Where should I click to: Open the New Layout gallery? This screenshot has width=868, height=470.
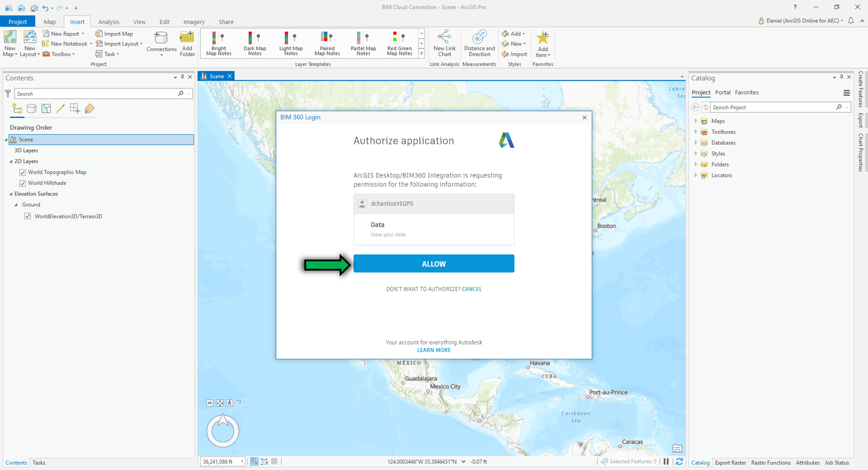pos(29,44)
